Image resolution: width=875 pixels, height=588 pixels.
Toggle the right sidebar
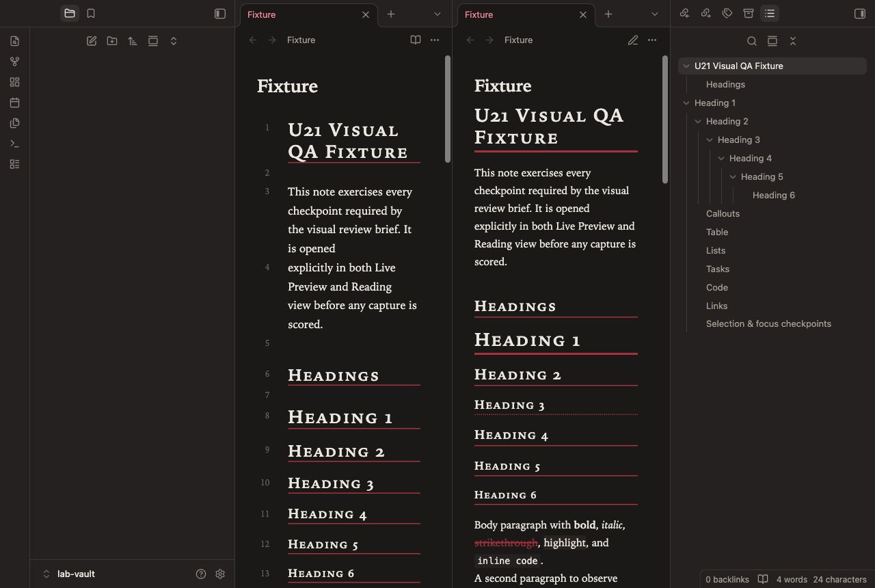(860, 14)
